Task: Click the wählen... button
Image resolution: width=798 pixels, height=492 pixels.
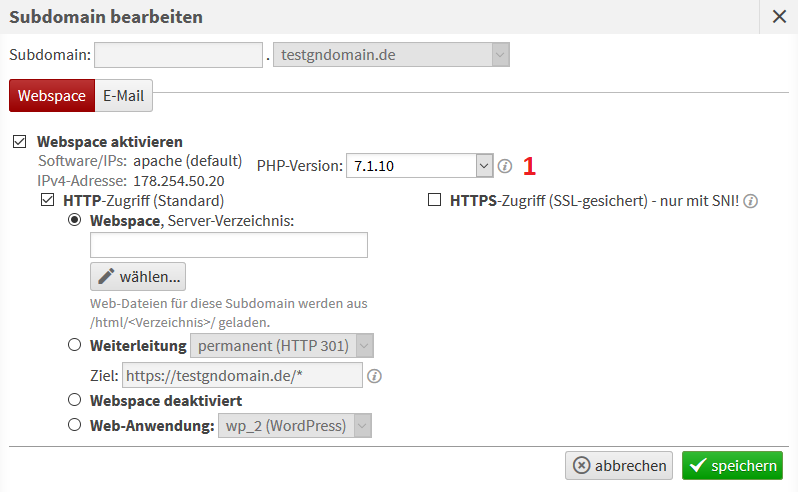Action: click(138, 276)
